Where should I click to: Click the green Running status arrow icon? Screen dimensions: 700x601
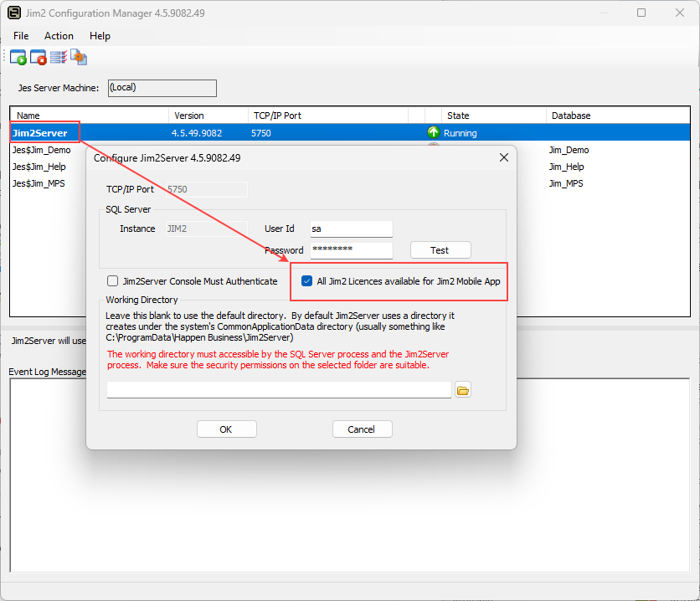click(x=433, y=132)
